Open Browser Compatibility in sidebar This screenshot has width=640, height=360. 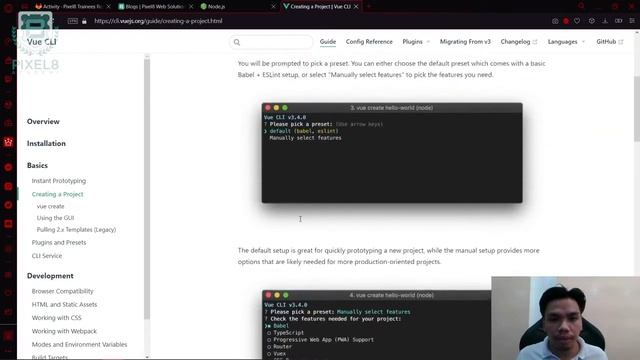(x=62, y=291)
